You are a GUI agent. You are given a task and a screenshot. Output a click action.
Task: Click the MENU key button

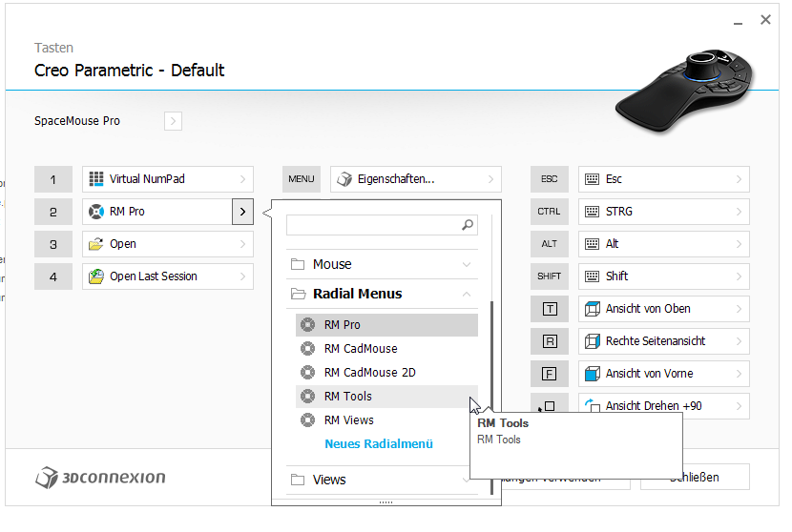302,179
